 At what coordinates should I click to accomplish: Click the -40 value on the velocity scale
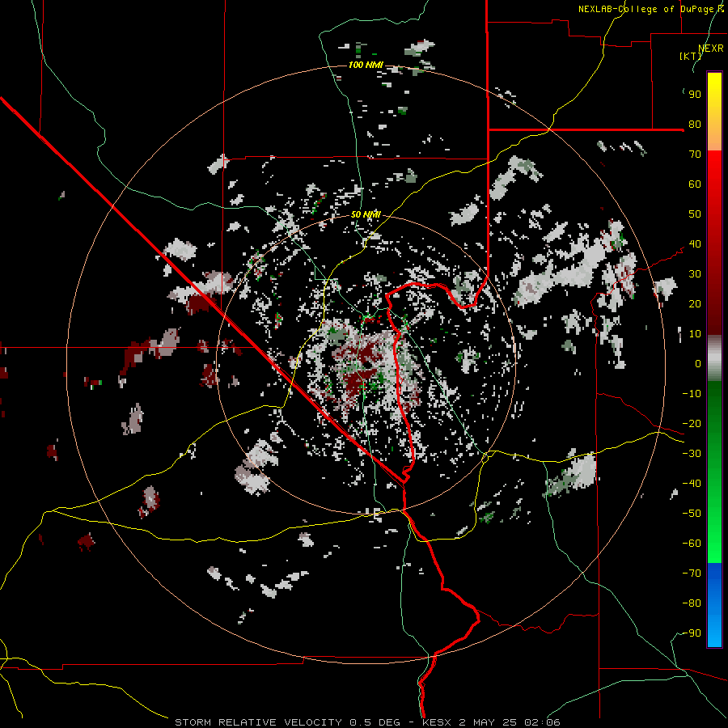point(692,484)
